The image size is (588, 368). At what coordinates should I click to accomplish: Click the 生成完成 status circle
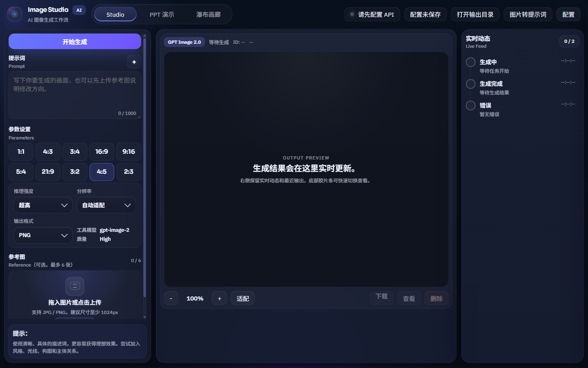[470, 84]
